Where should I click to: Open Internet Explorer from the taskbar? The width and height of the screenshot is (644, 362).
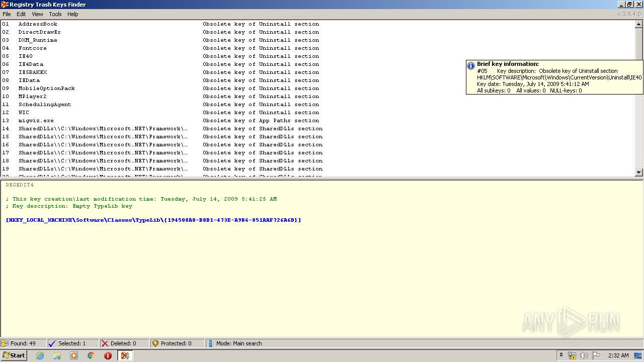click(40, 355)
